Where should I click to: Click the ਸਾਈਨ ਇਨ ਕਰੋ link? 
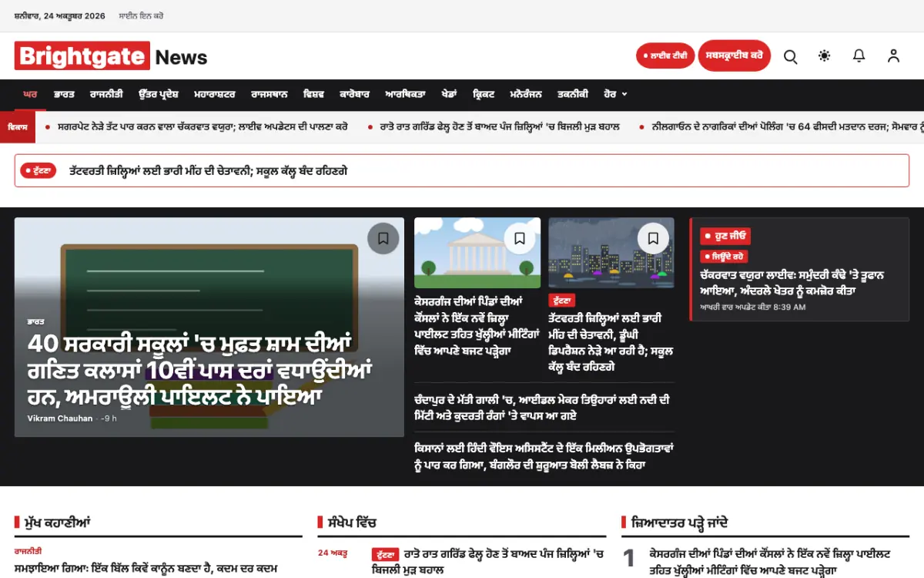point(141,15)
